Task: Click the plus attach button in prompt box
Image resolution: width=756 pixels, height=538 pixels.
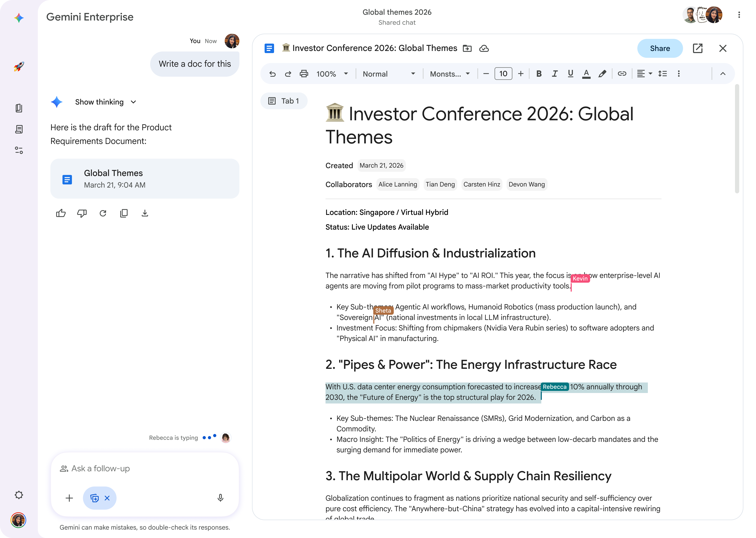Action: pyautogui.click(x=69, y=498)
